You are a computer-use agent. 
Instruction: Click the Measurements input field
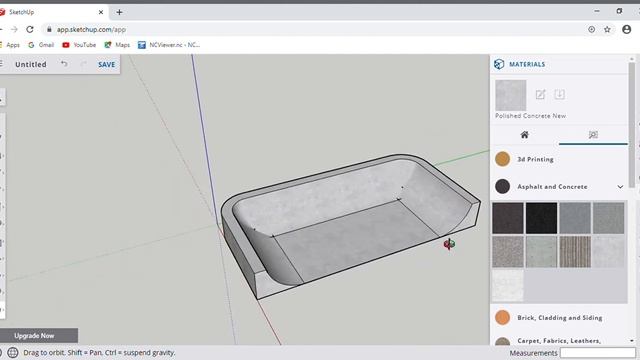point(598,353)
